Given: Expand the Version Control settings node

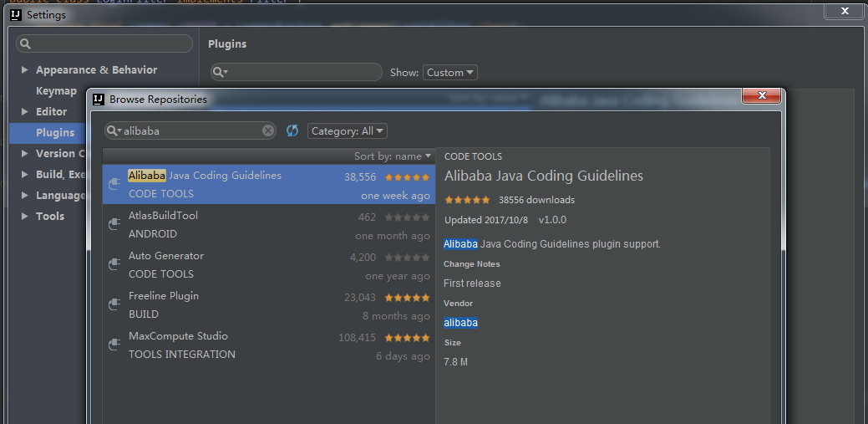Looking at the screenshot, I should coord(24,154).
